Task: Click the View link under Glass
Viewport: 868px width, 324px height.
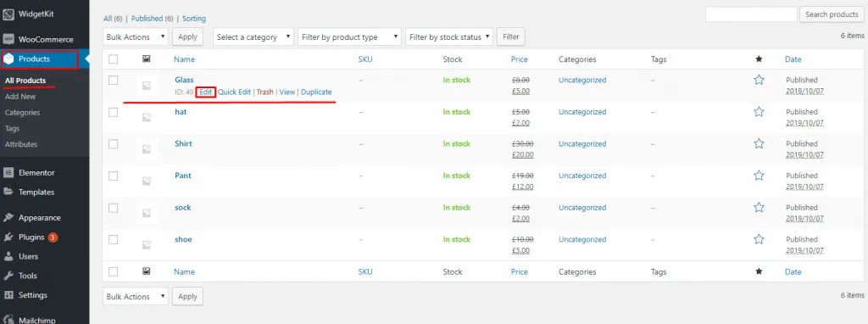Action: pos(287,92)
